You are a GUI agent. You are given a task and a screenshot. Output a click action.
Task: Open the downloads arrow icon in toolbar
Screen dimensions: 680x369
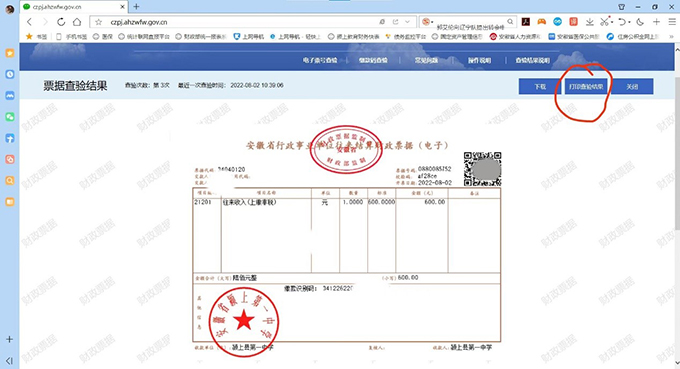[x=589, y=22]
